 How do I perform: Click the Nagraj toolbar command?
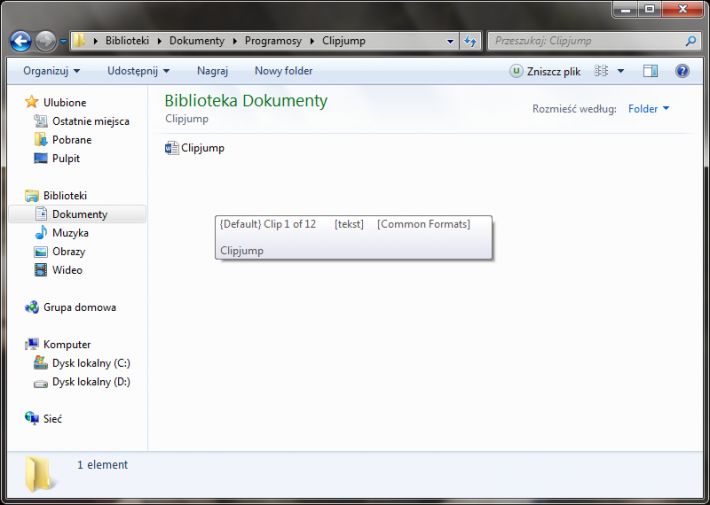coord(212,71)
